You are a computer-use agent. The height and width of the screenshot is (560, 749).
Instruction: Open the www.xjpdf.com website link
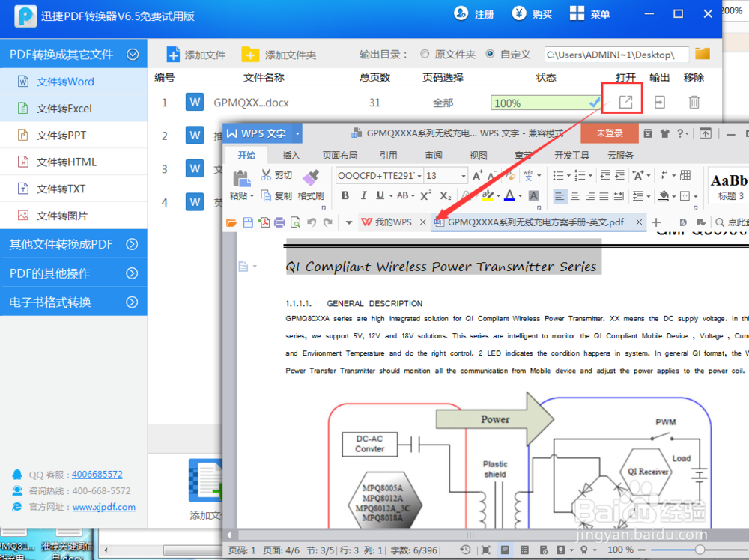point(103,507)
